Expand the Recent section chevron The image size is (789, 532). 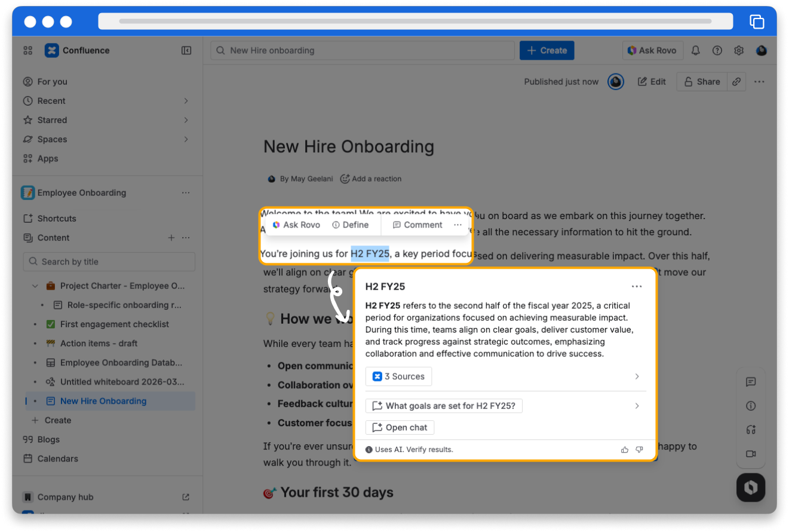186,101
